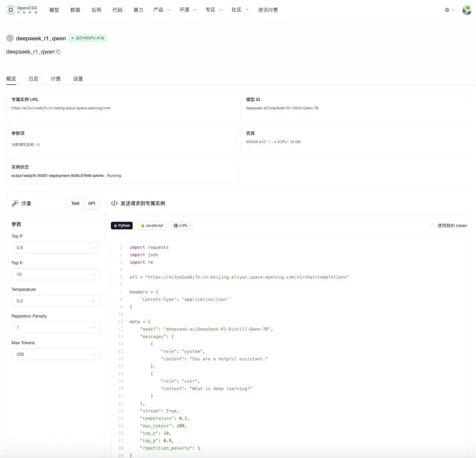Go to 模型 in the top navigation
The image size is (476, 458).
point(54,10)
